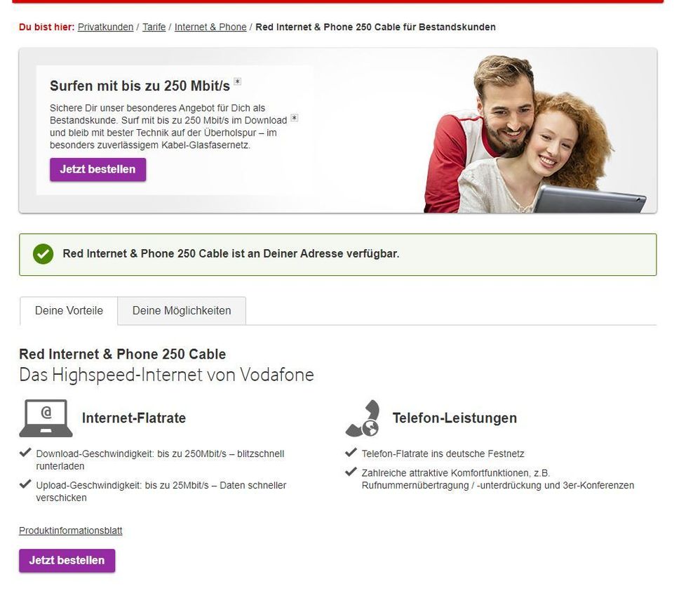
Task: Click the laptop Internet-Flatrate icon
Action: tap(46, 418)
